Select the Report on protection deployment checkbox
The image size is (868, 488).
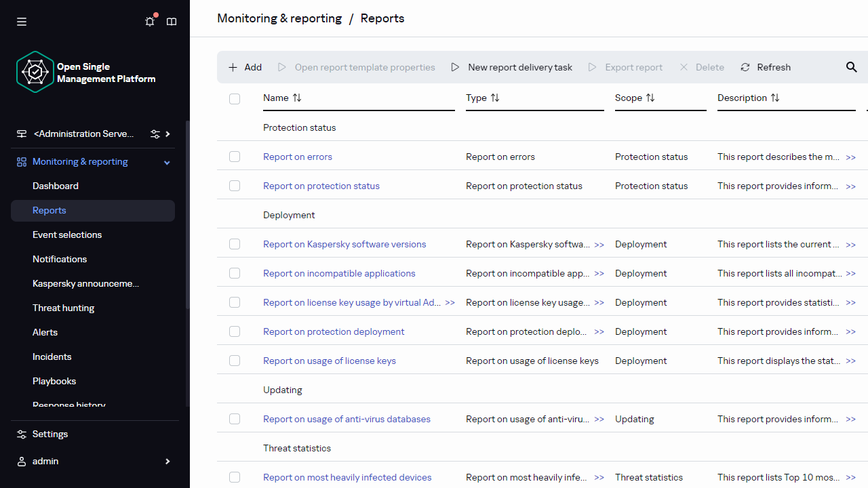coord(235,331)
